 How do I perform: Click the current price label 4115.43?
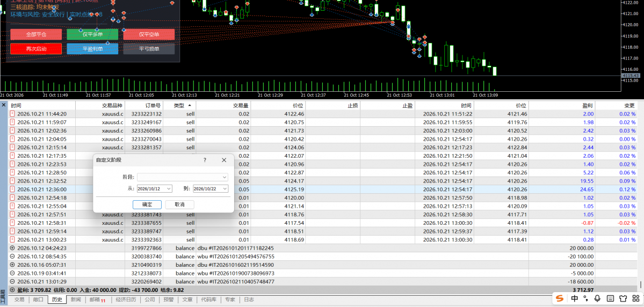tap(632, 76)
